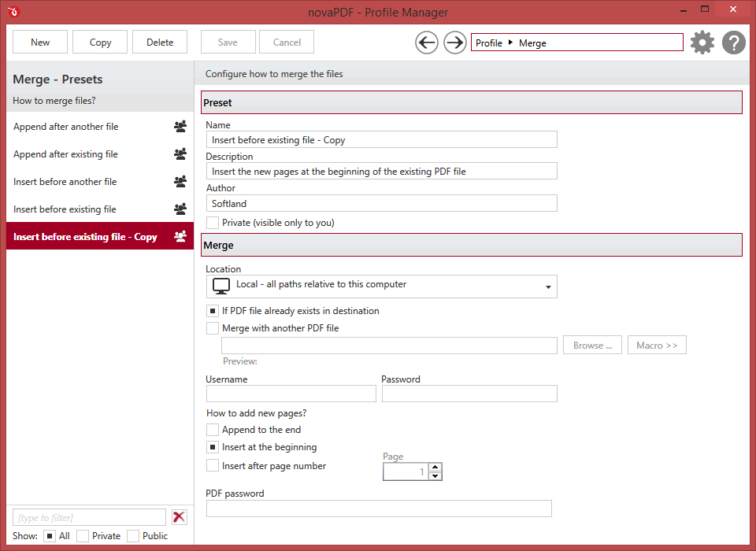This screenshot has width=756, height=551.
Task: Select Insert before existing file - Copy preset
Action: coord(100,236)
